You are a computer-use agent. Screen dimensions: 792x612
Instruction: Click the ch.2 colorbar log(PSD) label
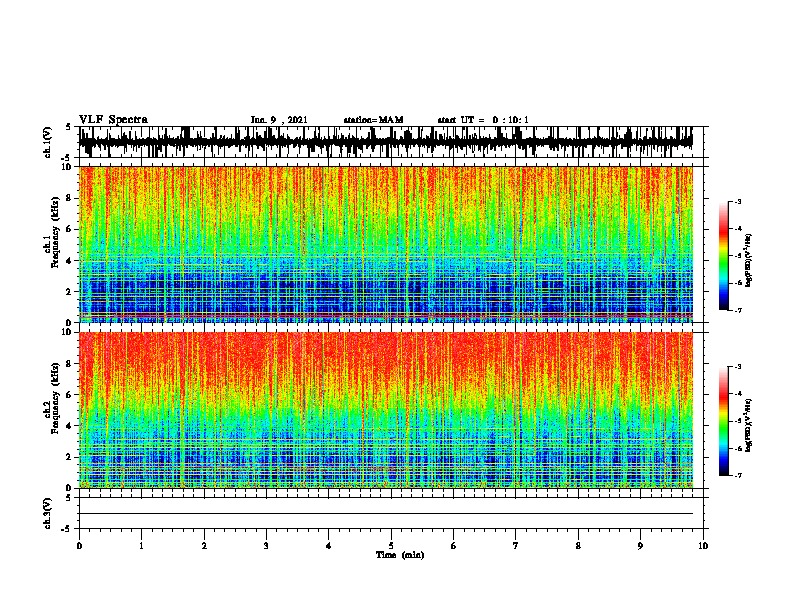coord(748,426)
